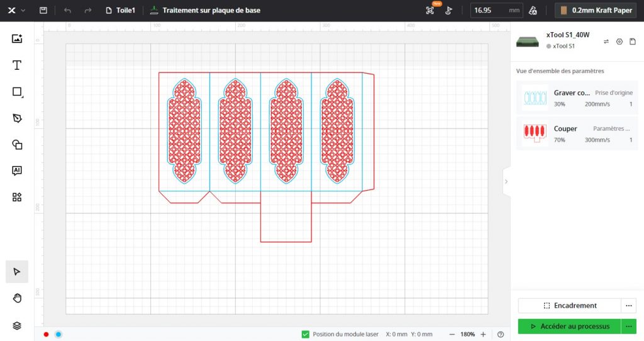Select the Text tool in left sidebar
The image size is (644, 341).
click(17, 65)
